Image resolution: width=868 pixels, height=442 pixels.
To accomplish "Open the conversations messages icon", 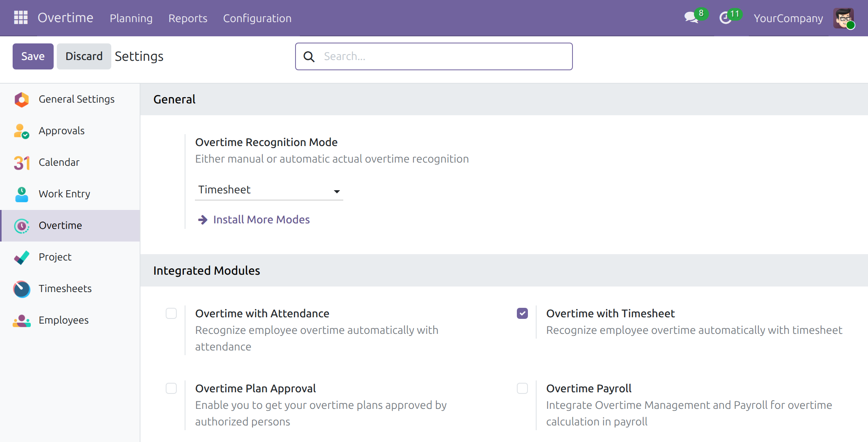I will point(691,18).
